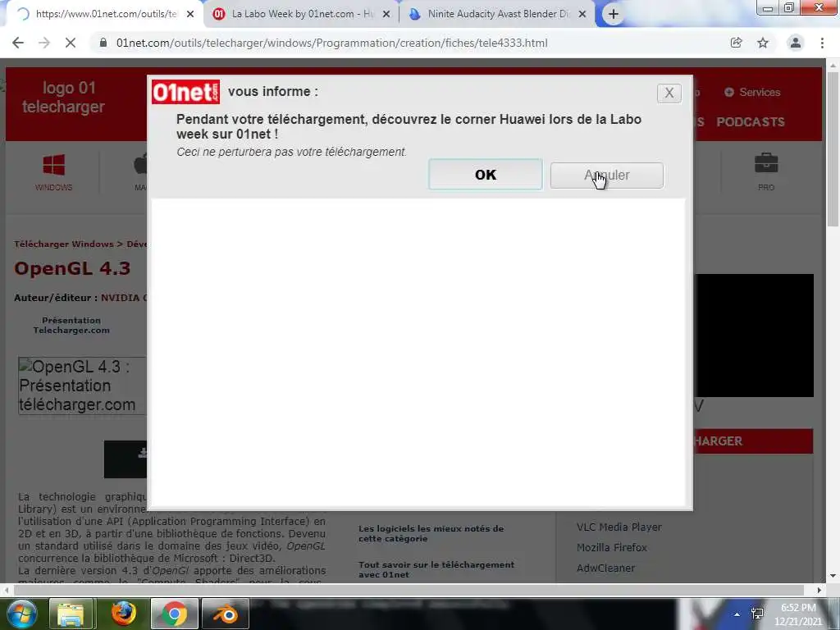Bookmark this page with the star icon
840x630 pixels.
point(763,43)
